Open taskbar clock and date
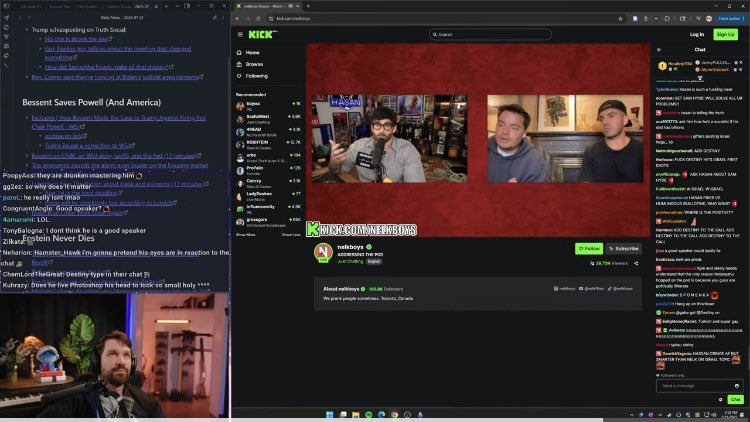The height and width of the screenshot is (422, 750). (x=731, y=415)
